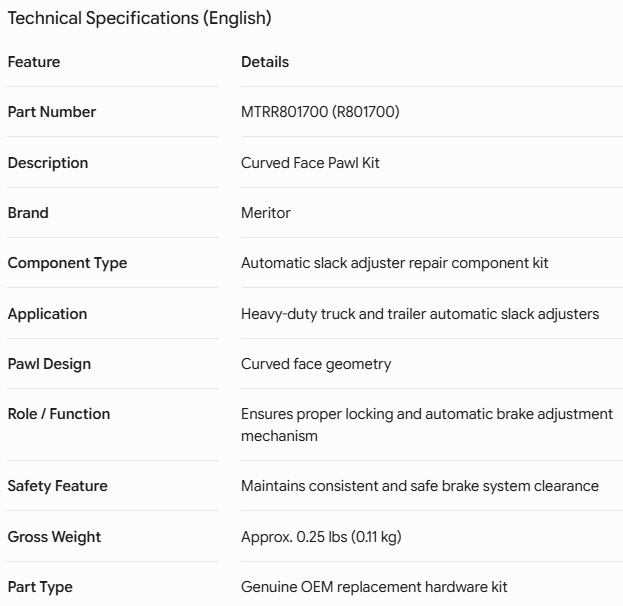The width and height of the screenshot is (623, 606).
Task: Click Genuine OEM replacement hardware kit text
Action: pyautogui.click(x=374, y=587)
